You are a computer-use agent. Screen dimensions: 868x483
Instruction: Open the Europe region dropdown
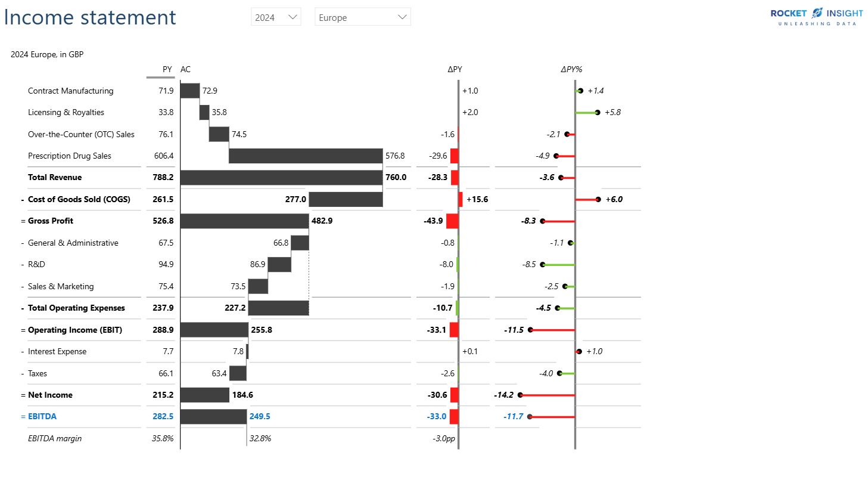[361, 17]
